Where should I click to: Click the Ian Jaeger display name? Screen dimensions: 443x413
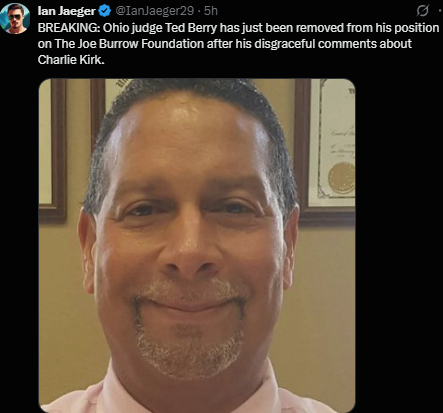click(66, 11)
